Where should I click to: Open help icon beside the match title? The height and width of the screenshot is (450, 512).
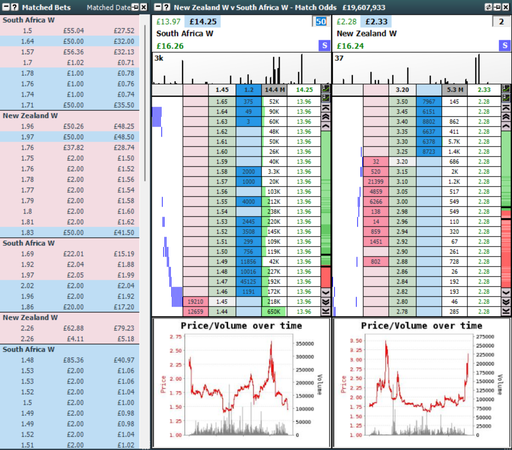(167, 7)
